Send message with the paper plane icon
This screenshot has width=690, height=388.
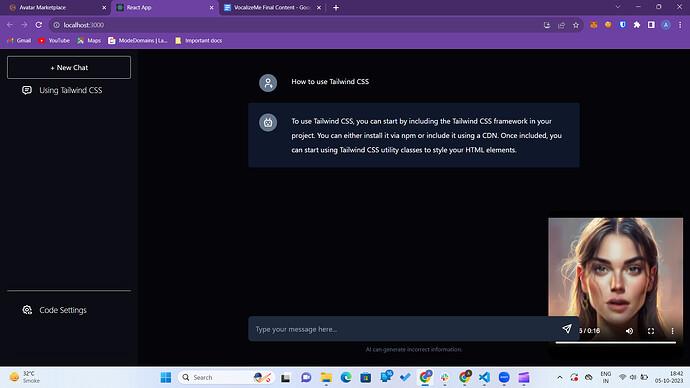tap(567, 329)
